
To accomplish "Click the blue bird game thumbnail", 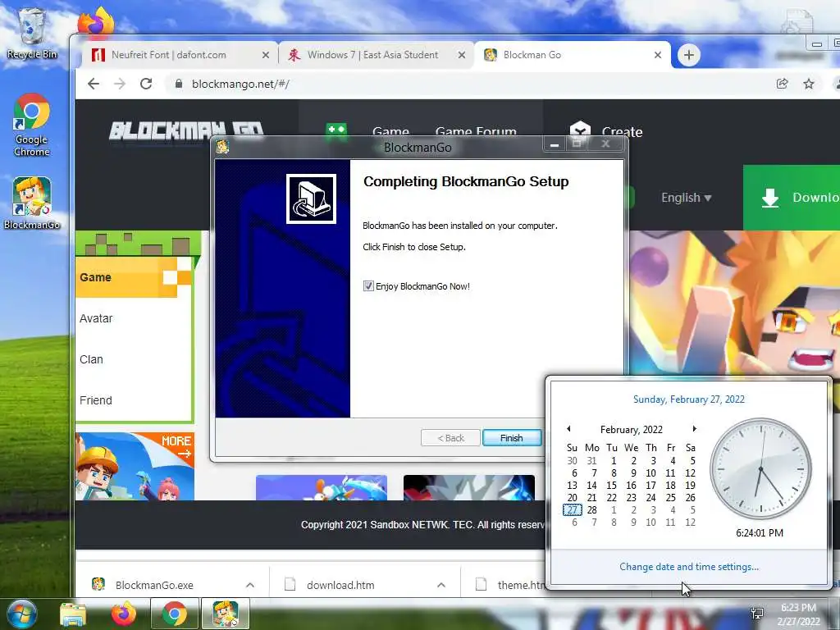I will (322, 487).
